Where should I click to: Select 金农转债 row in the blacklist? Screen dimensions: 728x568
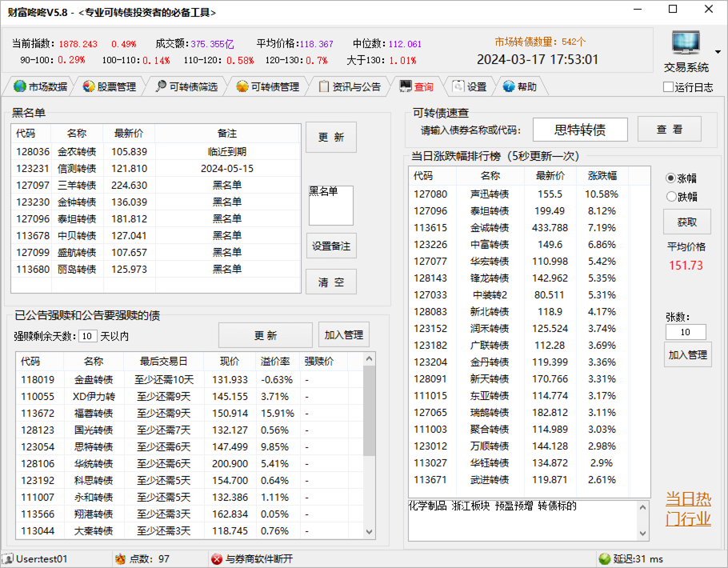[x=155, y=152]
